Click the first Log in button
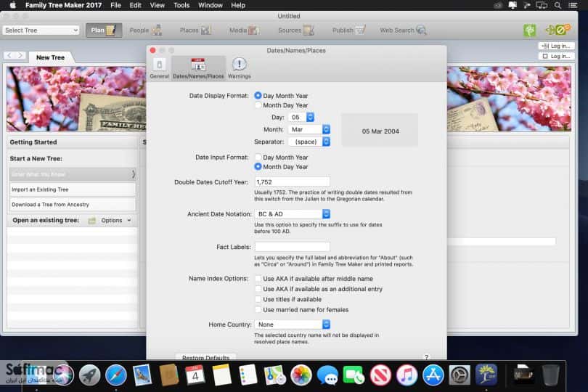This screenshot has width=588, height=392. 557,46
